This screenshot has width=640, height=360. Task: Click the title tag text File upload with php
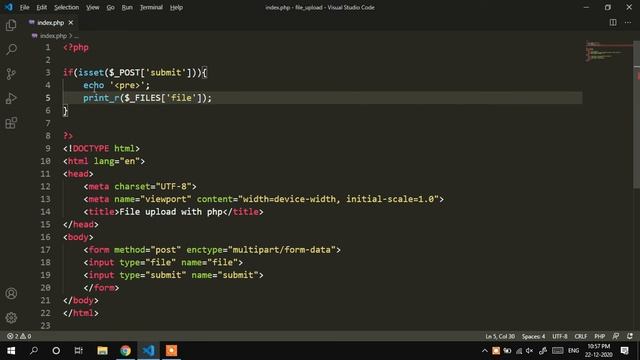click(x=171, y=212)
